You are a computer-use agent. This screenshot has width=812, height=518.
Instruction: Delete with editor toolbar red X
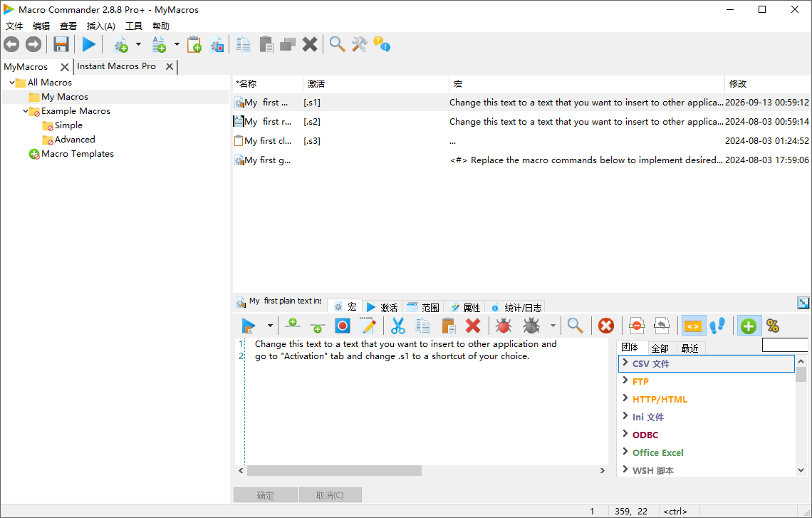pyautogui.click(x=473, y=326)
